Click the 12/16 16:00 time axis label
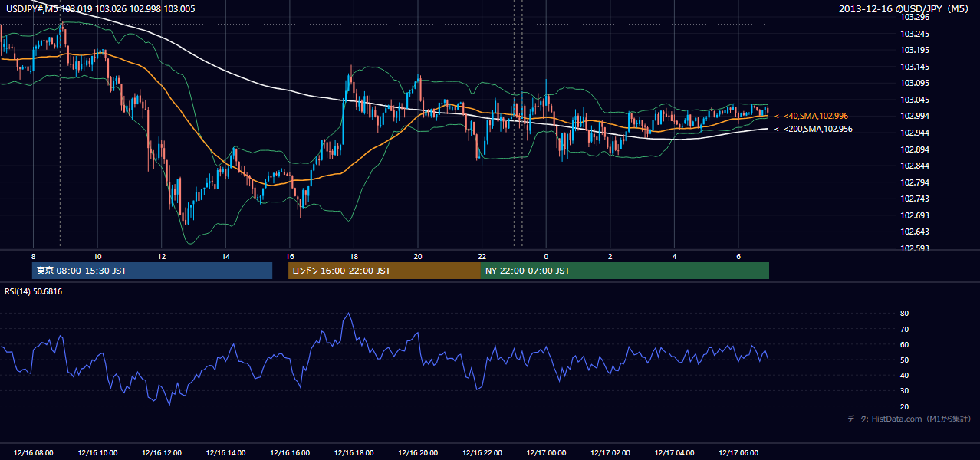 [x=290, y=453]
